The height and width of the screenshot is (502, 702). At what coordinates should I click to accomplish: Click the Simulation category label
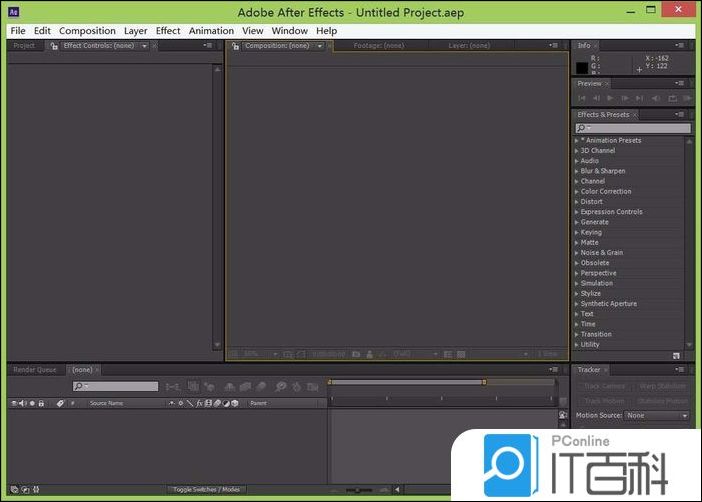(597, 283)
